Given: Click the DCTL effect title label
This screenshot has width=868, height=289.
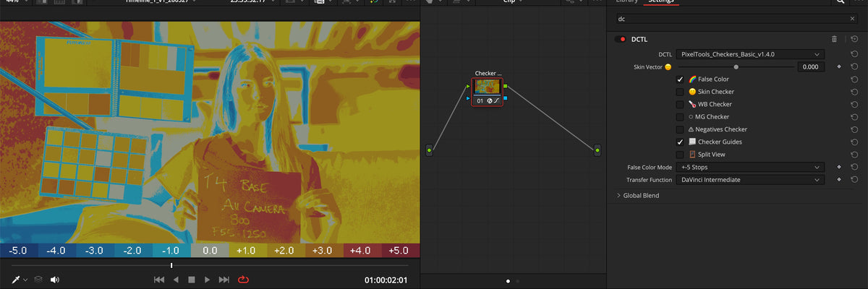Looking at the screenshot, I should 641,39.
